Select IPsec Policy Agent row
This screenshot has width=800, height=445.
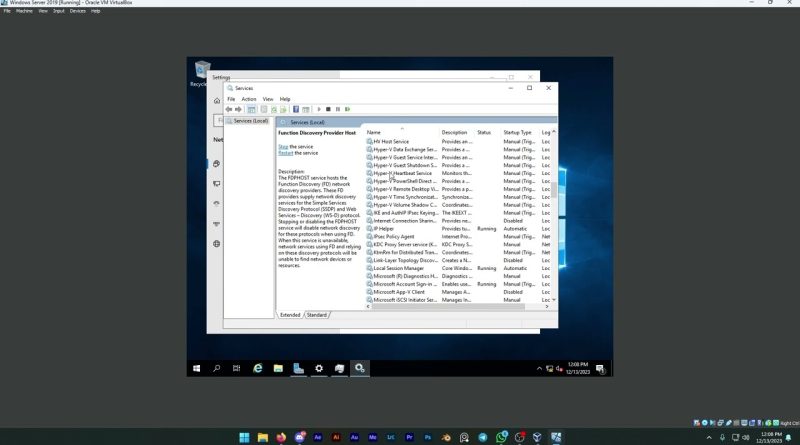click(x=458, y=236)
